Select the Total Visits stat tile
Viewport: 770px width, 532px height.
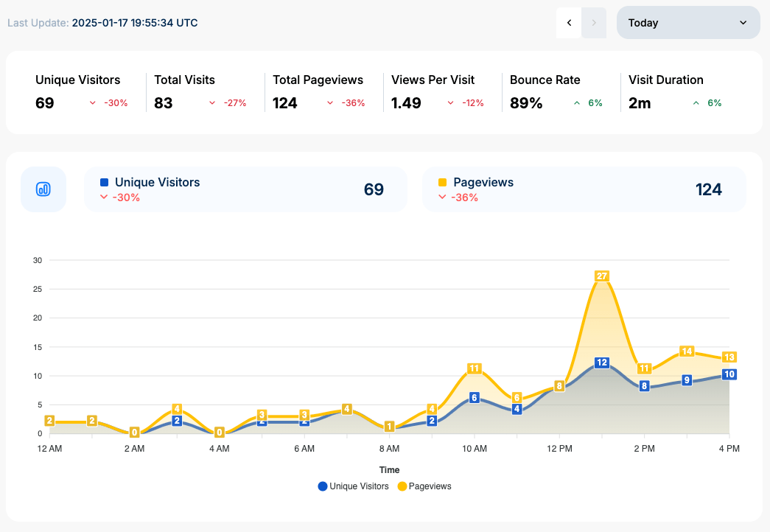[200, 91]
